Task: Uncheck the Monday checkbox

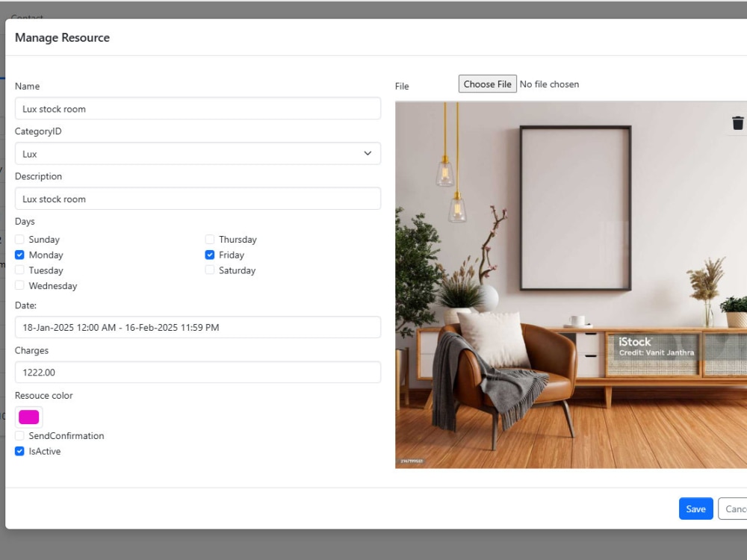Action: coord(19,255)
